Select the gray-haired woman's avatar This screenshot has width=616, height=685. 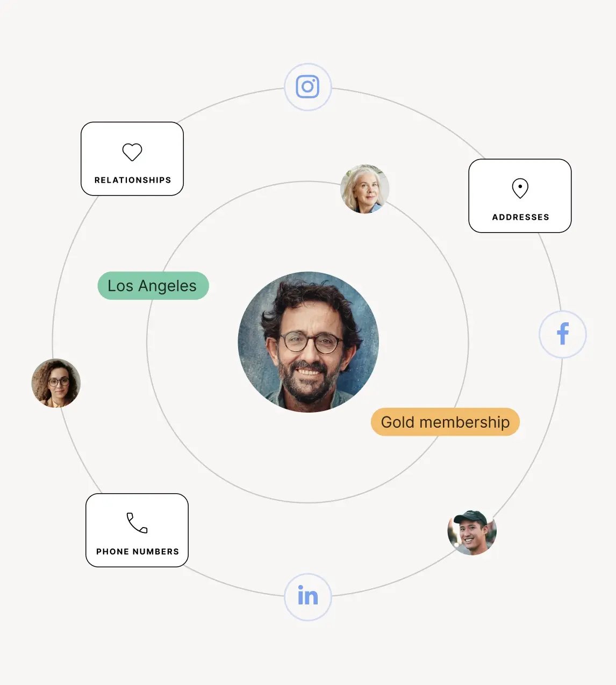[364, 189]
